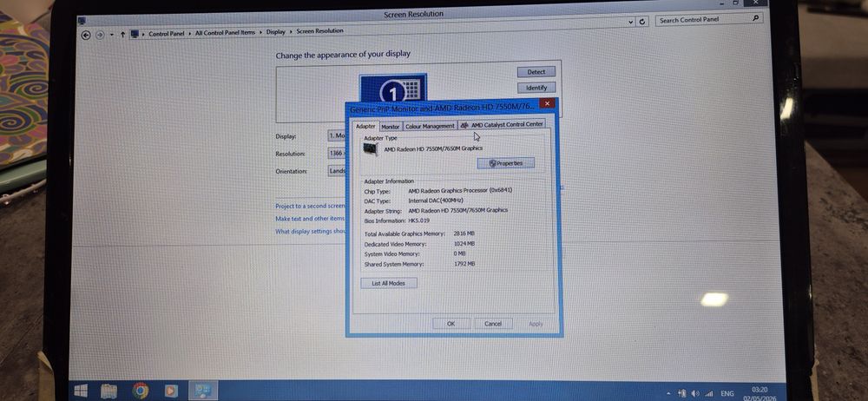The height and width of the screenshot is (401, 868).
Task: Click the Detect button
Action: click(536, 72)
